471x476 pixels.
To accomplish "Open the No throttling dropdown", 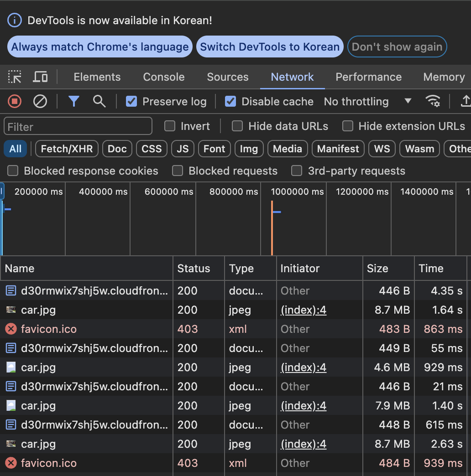I will coord(367,101).
